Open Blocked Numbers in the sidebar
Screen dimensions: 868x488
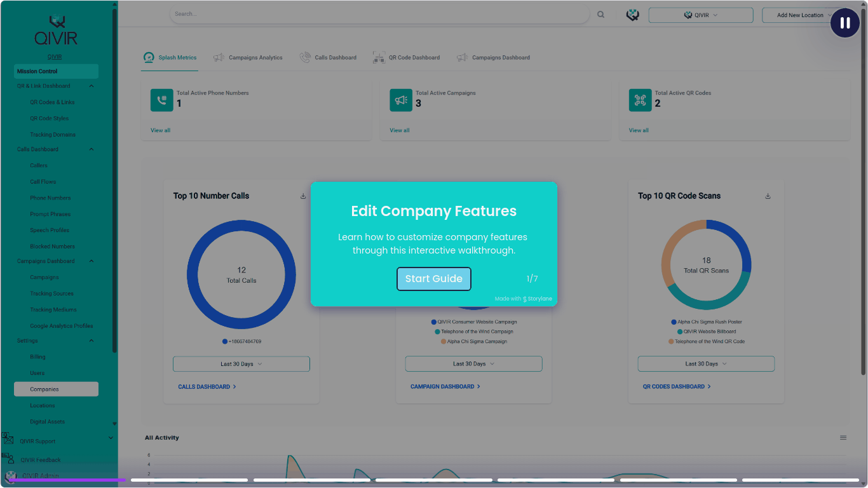click(x=52, y=247)
